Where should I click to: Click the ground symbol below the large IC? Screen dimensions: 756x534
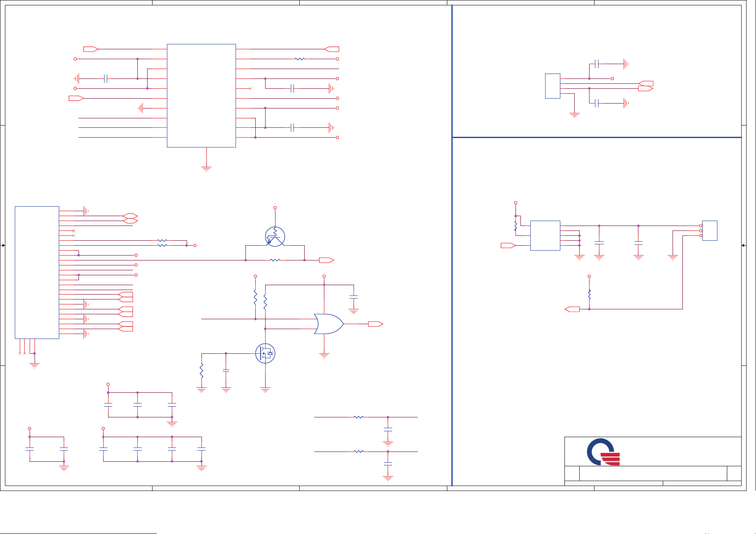(x=206, y=169)
